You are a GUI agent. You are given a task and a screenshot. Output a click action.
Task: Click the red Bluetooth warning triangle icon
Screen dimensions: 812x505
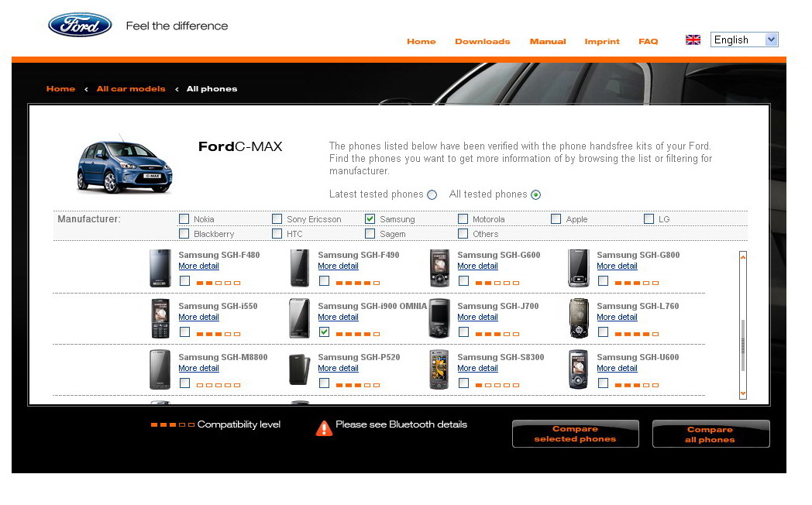324,428
